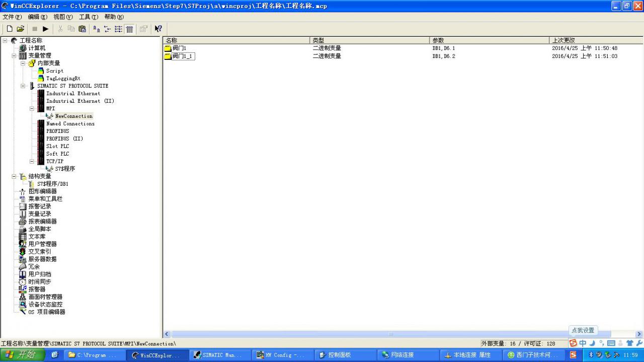
Task: Select 用户管理器 in the tree
Action: point(42,244)
